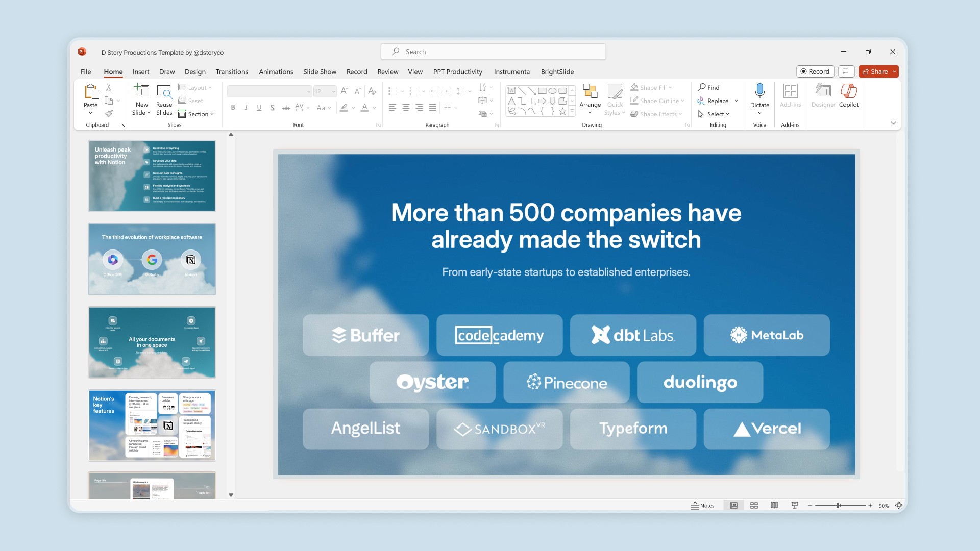Image resolution: width=980 pixels, height=551 pixels.
Task: Click the Format Painter brush icon
Action: tap(109, 113)
